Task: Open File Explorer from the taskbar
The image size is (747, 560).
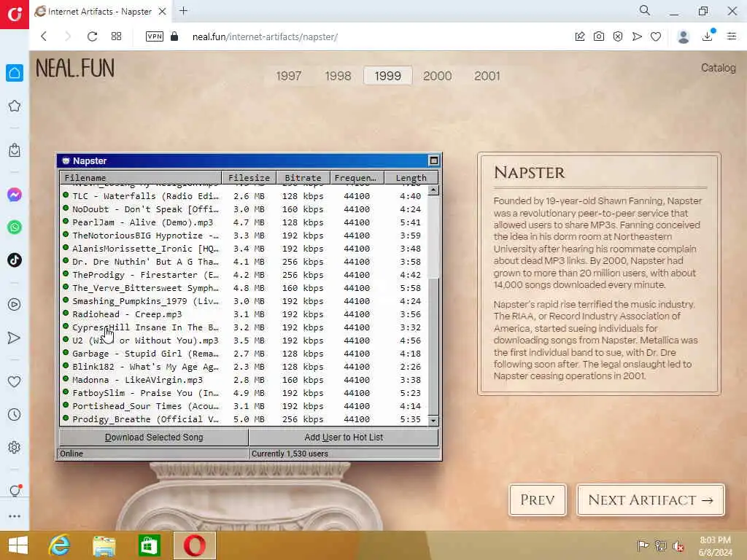Action: coord(104,545)
